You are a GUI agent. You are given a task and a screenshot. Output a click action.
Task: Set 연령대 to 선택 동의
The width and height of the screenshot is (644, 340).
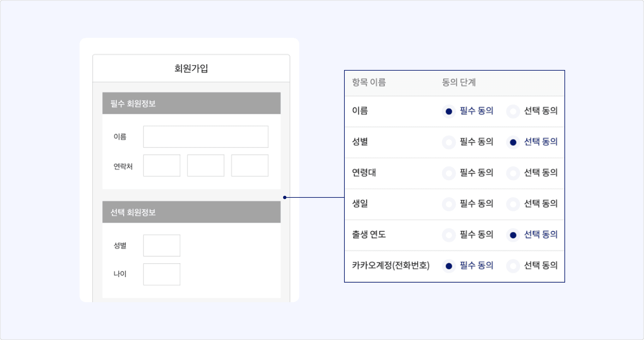point(513,173)
